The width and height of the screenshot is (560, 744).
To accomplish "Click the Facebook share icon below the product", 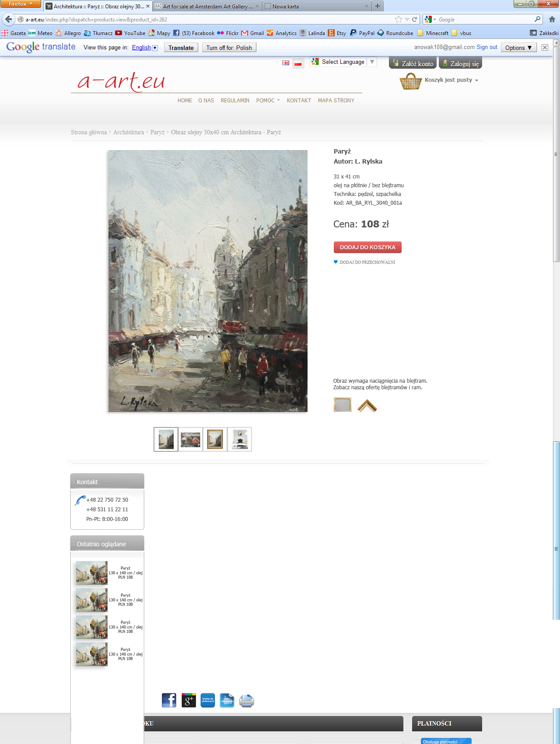I will tap(169, 700).
